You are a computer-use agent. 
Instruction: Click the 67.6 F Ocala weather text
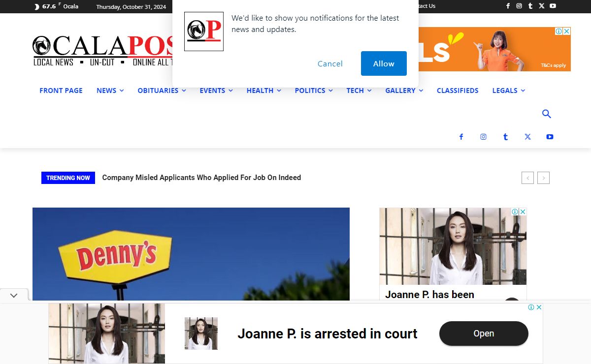click(60, 6)
